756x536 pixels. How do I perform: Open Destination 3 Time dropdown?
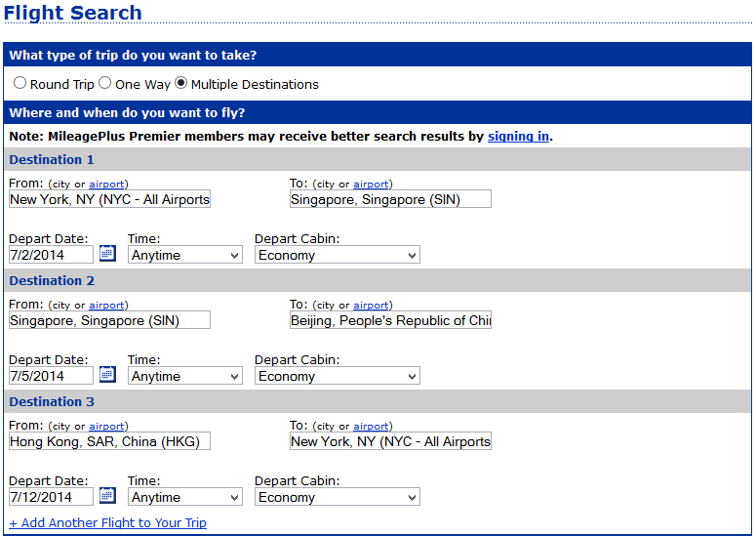click(x=185, y=497)
